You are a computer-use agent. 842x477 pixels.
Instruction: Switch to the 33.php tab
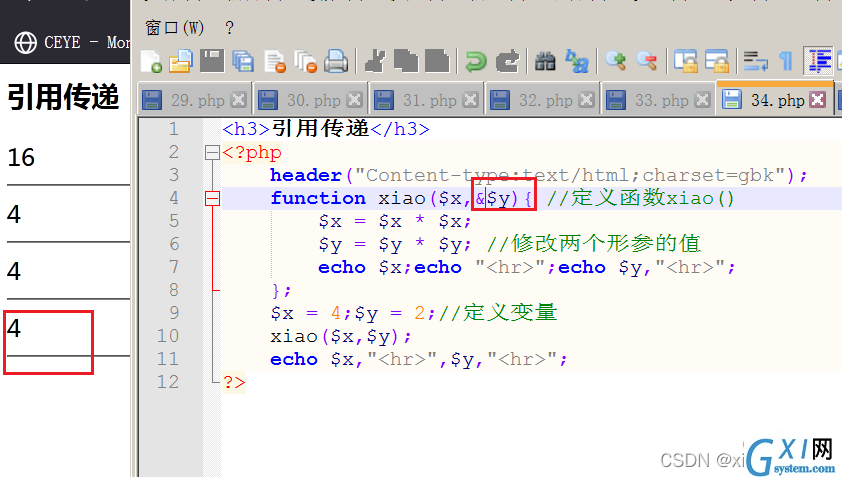coord(658,100)
